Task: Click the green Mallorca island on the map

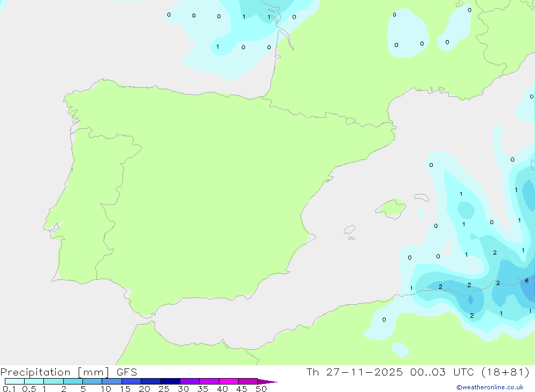Action: coord(392,207)
